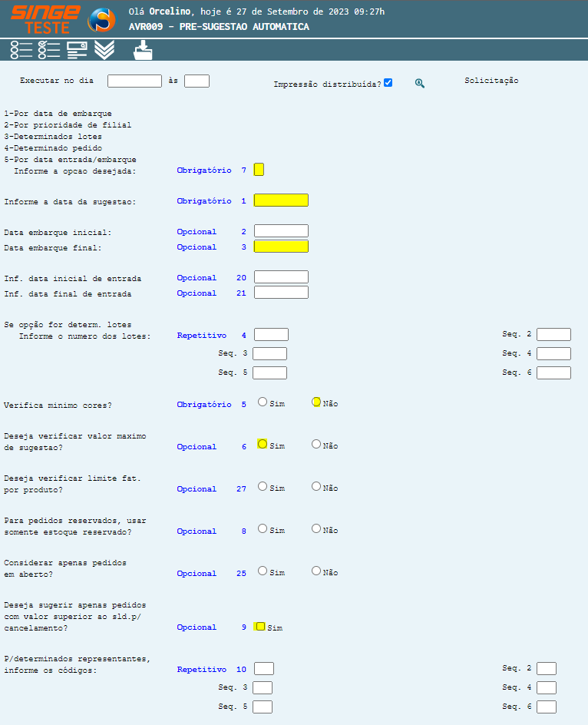This screenshot has height=725, width=588.
Task: Select Sim for Verifica minimo cores
Action: coord(263,402)
